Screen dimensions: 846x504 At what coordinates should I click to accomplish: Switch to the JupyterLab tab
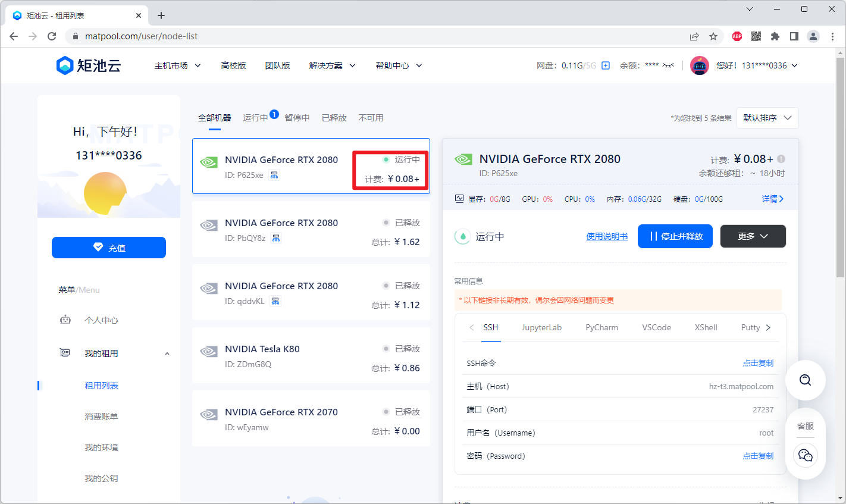pyautogui.click(x=541, y=327)
